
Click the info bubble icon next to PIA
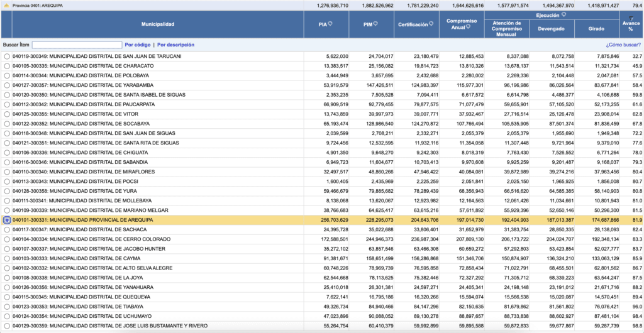tap(331, 24)
